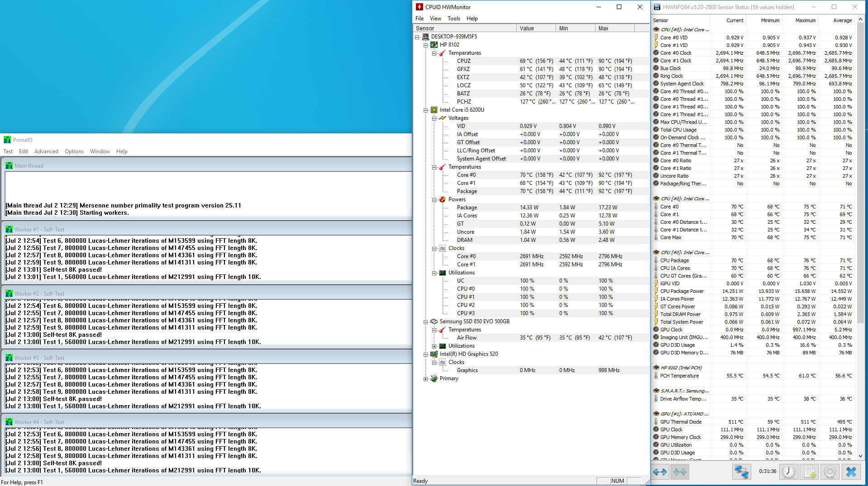868x486 pixels.
Task: Select HWiNFO CPU Package Power row
Action: click(x=753, y=291)
